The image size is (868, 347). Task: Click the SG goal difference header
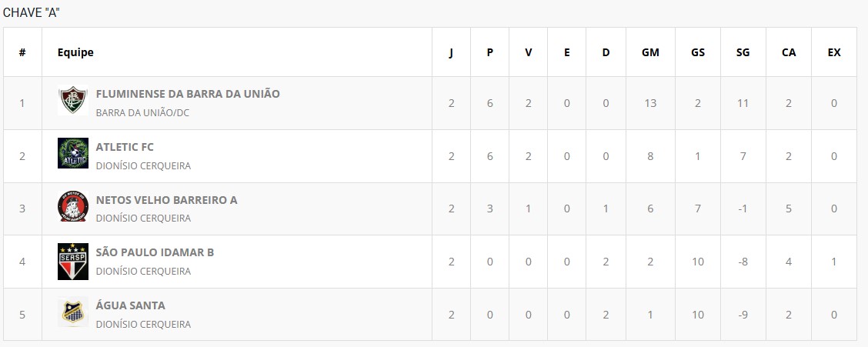coord(743,52)
